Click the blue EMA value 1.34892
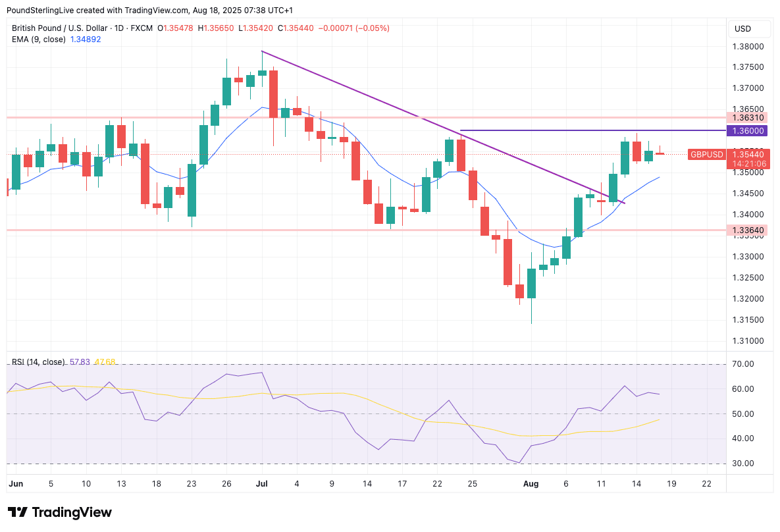Screen dimensions: 780x532 86,40
